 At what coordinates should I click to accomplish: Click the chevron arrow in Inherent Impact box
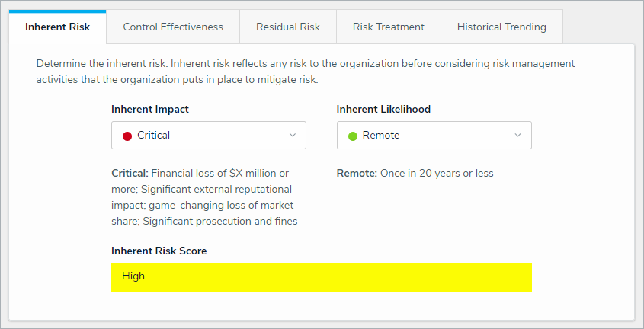pos(292,136)
